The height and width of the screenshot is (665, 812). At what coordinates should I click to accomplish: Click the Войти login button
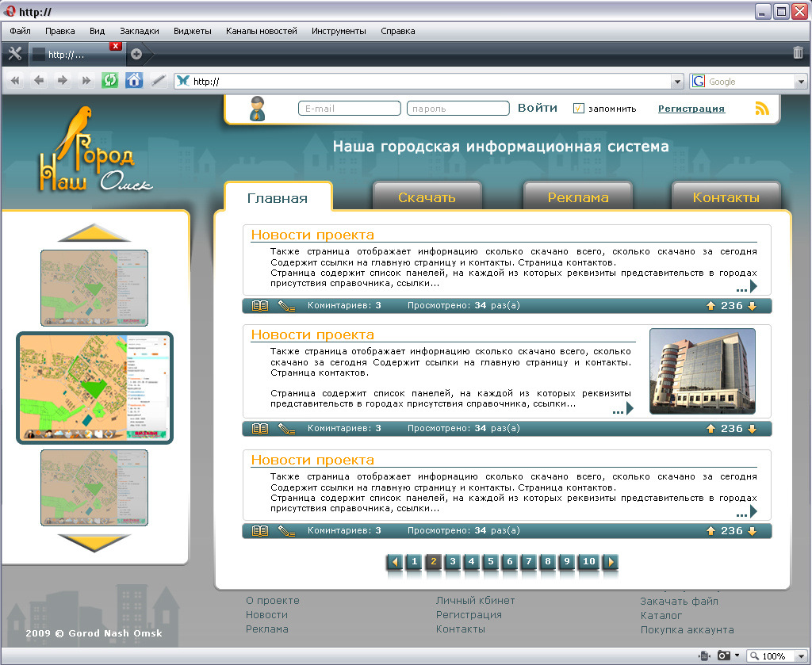(x=538, y=108)
